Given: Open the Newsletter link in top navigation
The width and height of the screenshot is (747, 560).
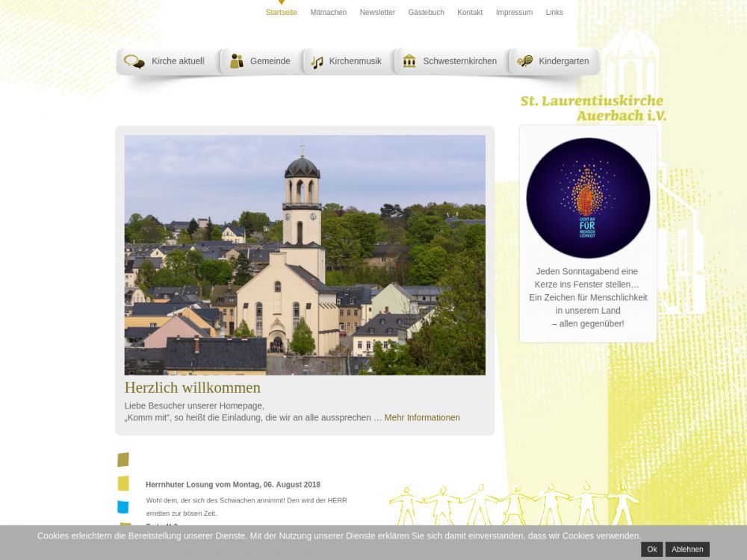Looking at the screenshot, I should [377, 13].
